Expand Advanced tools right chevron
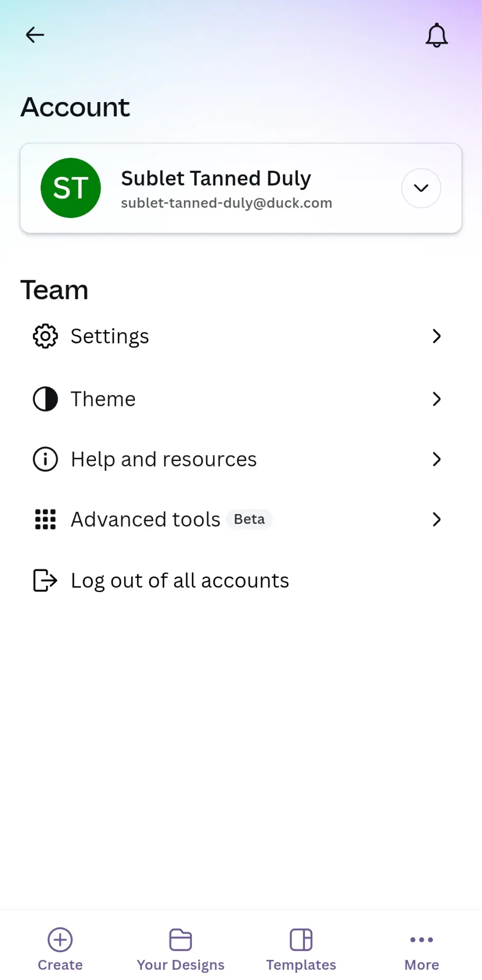482x980 pixels. coord(437,519)
